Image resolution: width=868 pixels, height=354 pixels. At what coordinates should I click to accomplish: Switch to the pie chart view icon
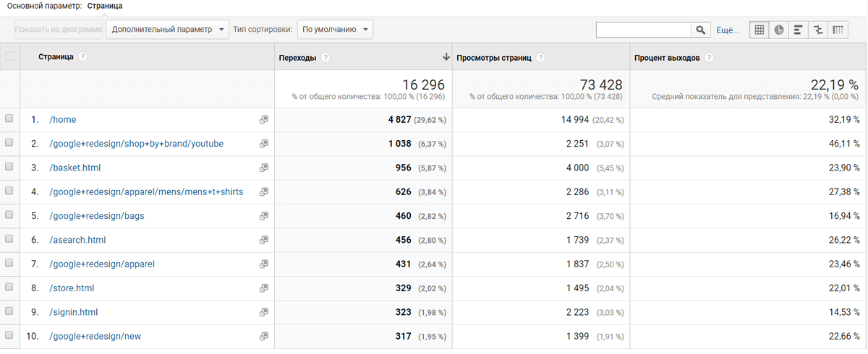click(779, 30)
